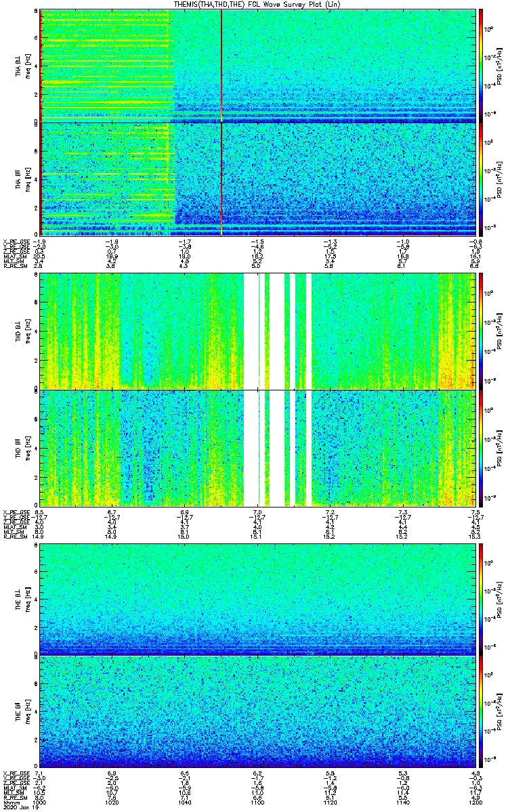Click the 1140 time tick label

402,802
